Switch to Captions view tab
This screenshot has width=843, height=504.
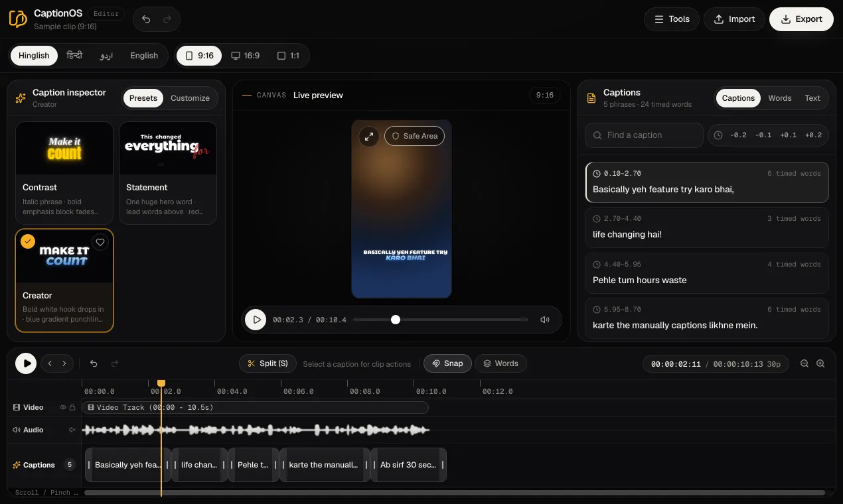738,98
